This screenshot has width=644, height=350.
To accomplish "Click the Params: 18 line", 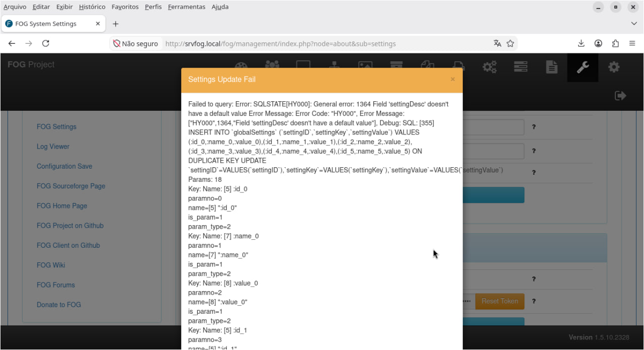I will tap(205, 180).
